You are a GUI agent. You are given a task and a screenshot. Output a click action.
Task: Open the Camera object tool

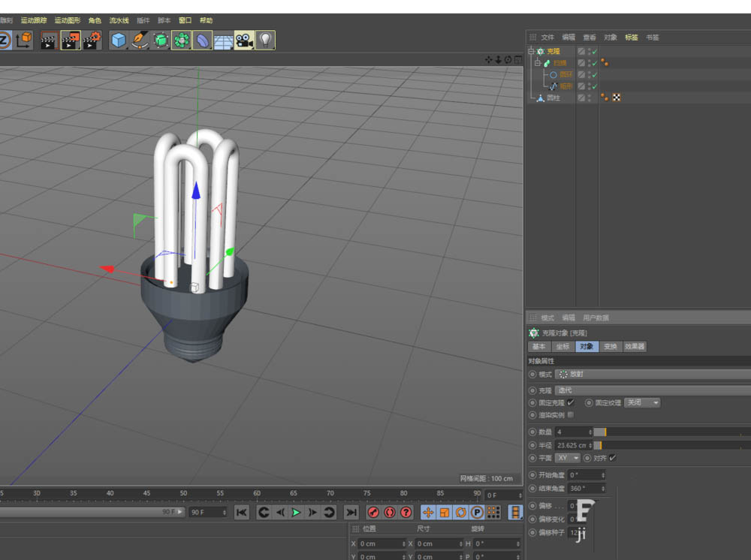(x=244, y=41)
